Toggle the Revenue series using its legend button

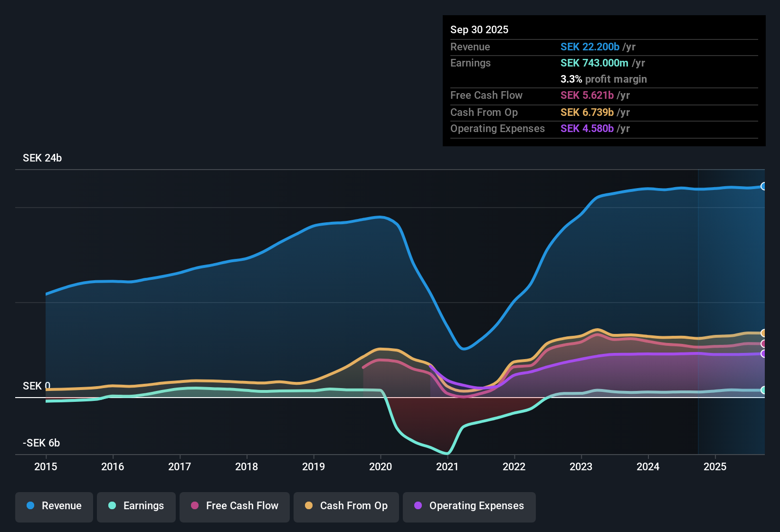54,506
